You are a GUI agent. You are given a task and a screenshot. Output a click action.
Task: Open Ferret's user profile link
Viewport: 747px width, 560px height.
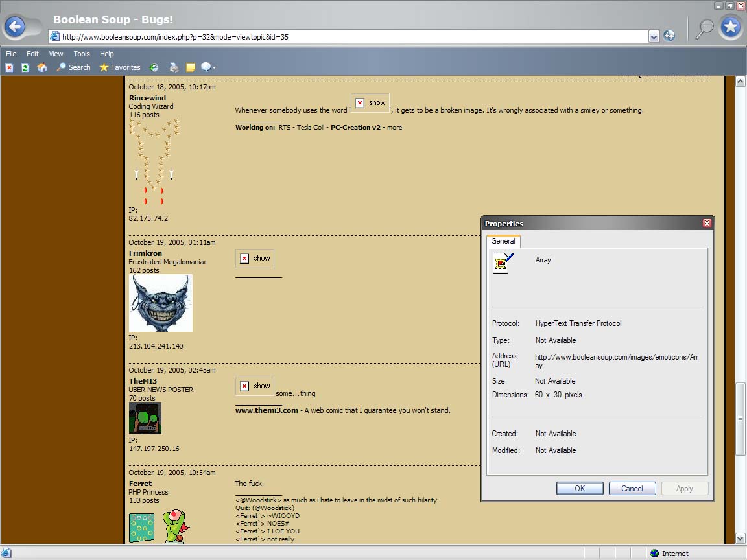pos(140,484)
